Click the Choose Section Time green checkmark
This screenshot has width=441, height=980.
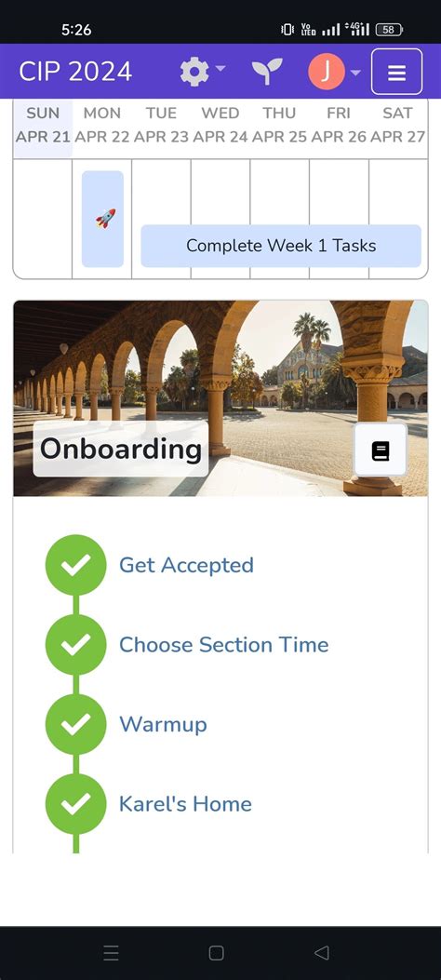76,644
